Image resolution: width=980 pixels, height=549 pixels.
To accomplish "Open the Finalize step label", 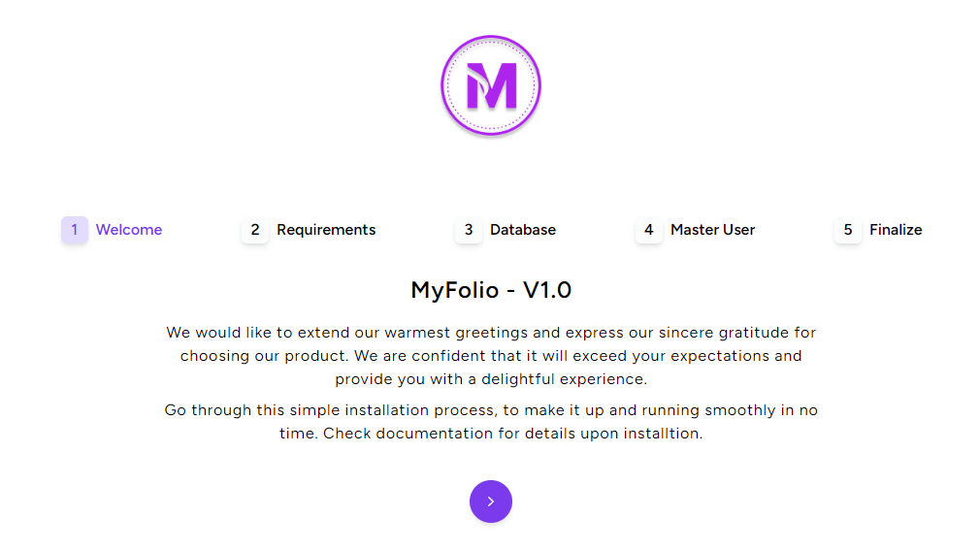I will 896,230.
